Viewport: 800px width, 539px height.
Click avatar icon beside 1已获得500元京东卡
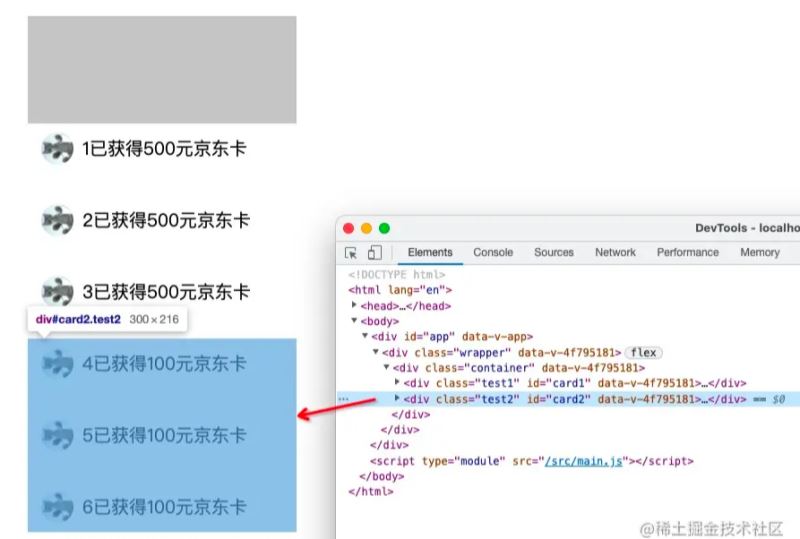coord(58,149)
